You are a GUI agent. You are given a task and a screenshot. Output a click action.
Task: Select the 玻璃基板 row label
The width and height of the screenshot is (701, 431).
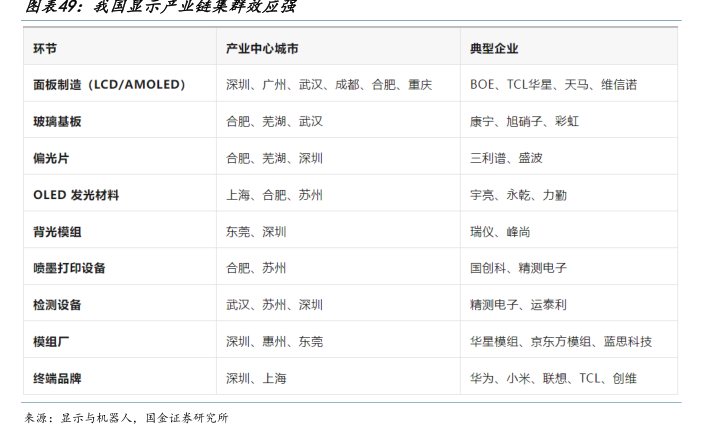tap(57, 121)
